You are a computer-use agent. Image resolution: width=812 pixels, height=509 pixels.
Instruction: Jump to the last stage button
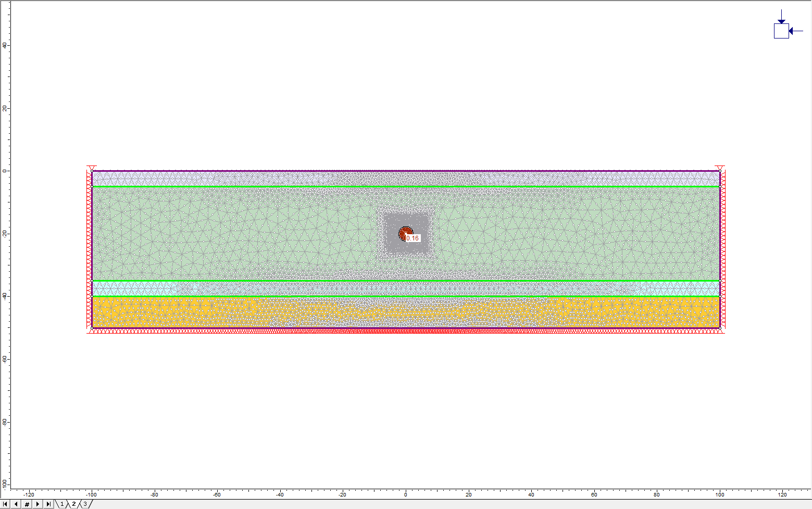48,504
